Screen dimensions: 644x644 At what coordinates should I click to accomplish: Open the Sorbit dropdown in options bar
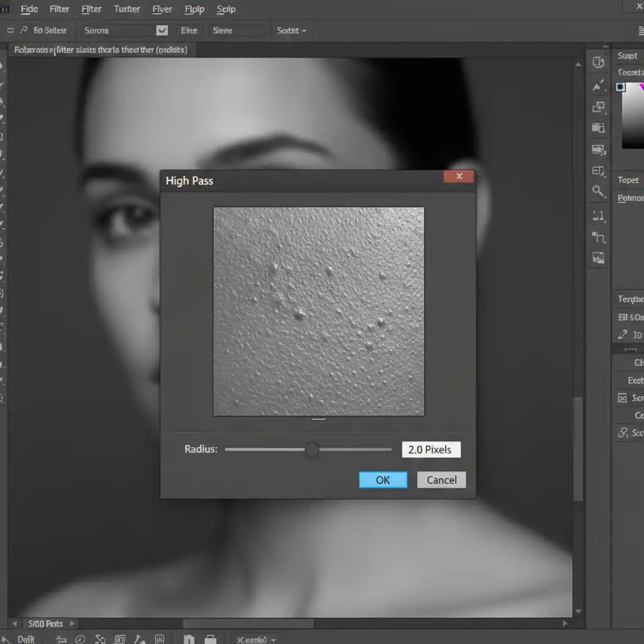(x=291, y=30)
